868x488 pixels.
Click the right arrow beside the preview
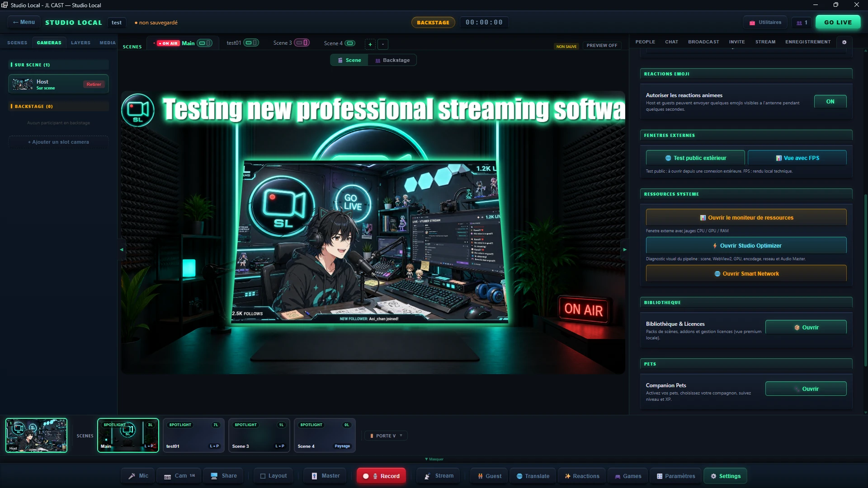(625, 249)
